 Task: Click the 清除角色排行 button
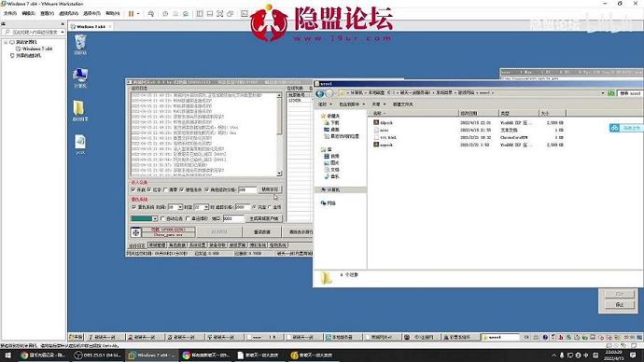pyautogui.click(x=299, y=232)
